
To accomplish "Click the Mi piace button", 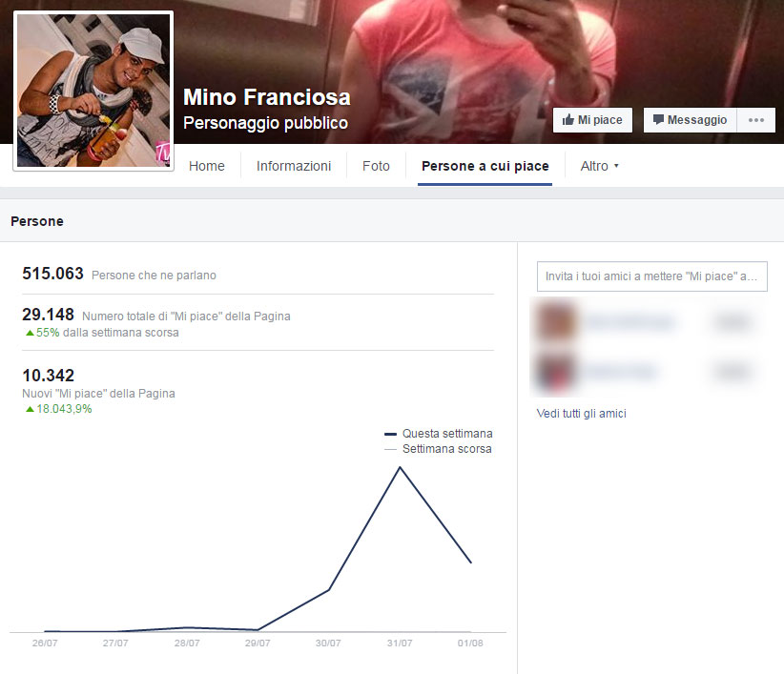I will point(592,120).
